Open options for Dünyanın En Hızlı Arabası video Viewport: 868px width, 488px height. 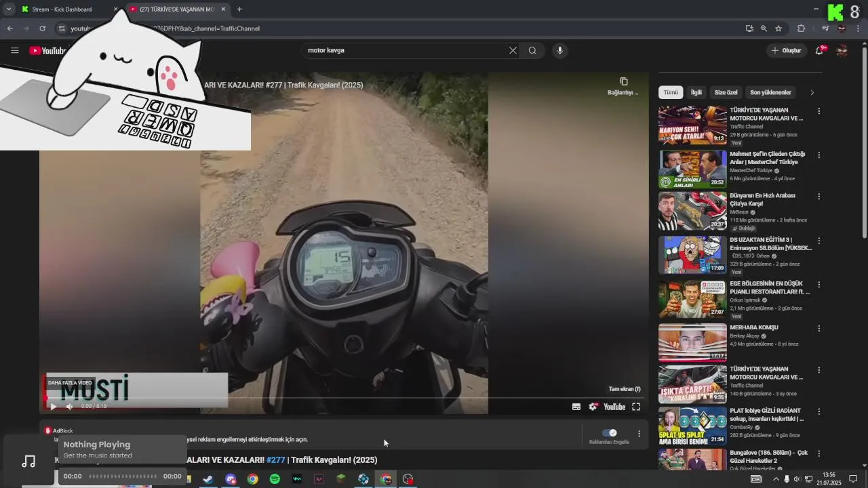pos(818,197)
